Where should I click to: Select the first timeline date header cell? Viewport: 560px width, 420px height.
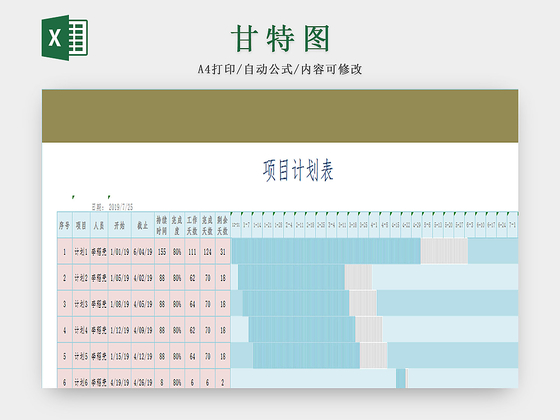(236, 225)
